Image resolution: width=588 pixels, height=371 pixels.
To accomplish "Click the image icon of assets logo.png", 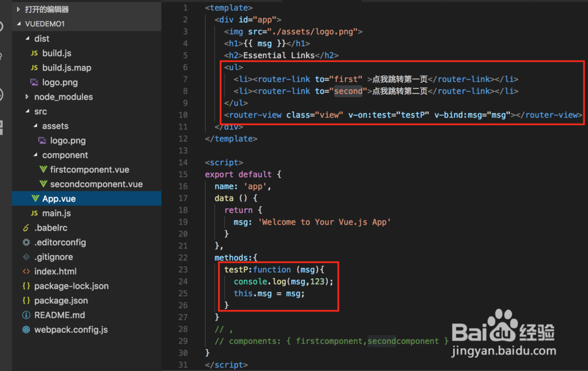I will pos(42,141).
